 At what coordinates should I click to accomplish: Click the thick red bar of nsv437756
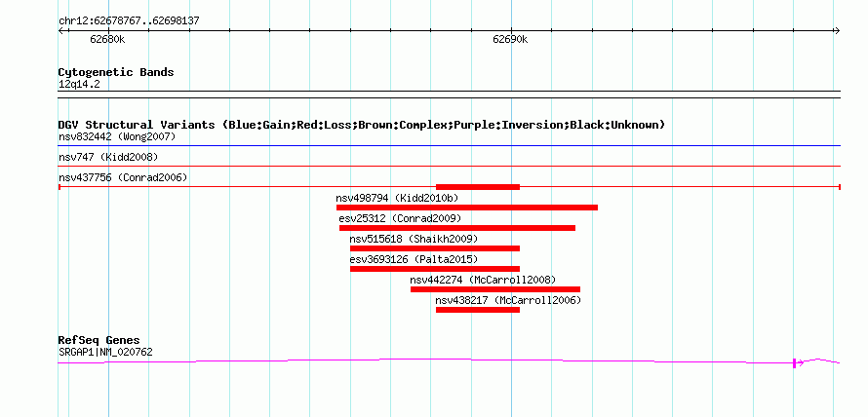tap(478, 187)
